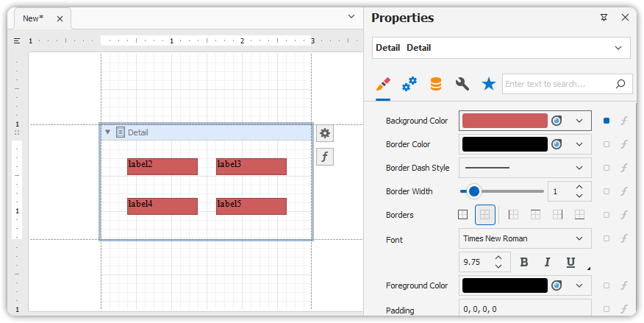644x323 pixels.
Task: Toggle bold font style
Action: pyautogui.click(x=524, y=262)
